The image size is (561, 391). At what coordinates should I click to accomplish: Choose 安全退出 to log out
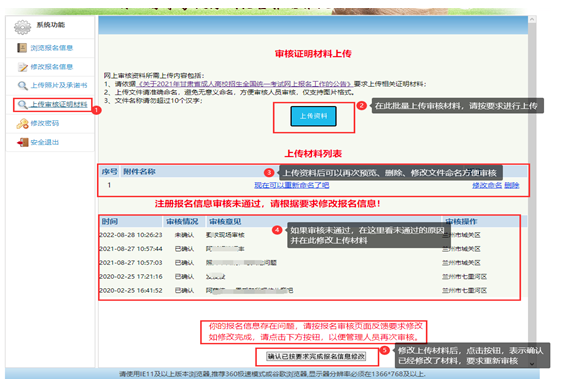(x=45, y=142)
